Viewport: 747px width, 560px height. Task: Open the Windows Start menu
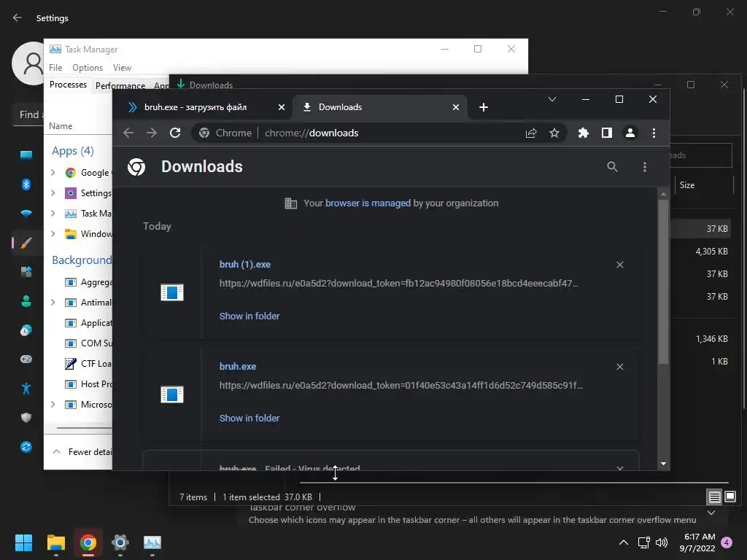click(23, 542)
